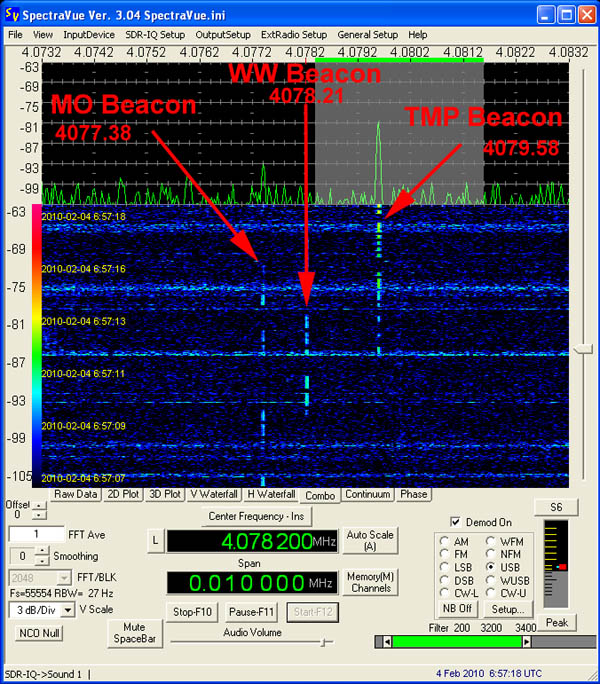
Task: Select CW-L demodulation mode
Action: pyautogui.click(x=445, y=593)
